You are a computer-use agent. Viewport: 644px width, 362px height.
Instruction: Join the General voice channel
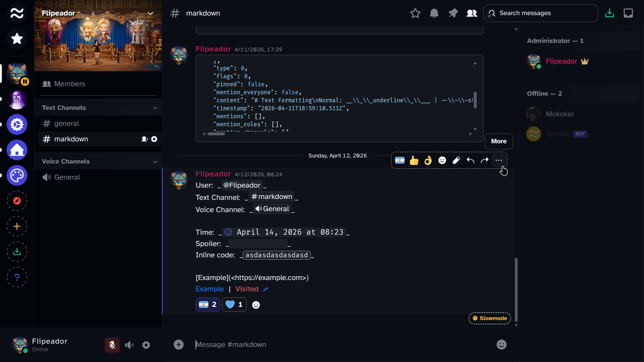tap(100, 177)
